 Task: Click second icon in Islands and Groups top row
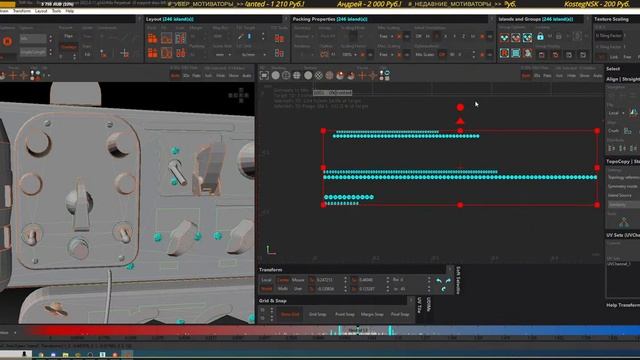516,38
